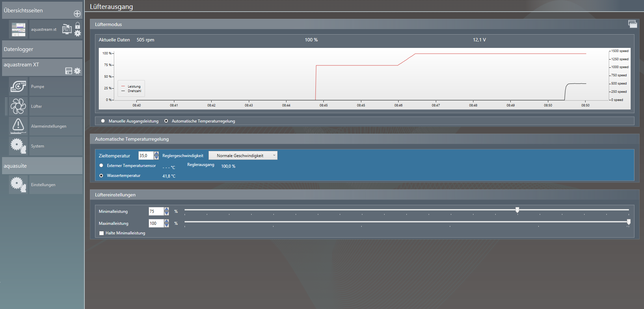
Task: Click the chart window icon in Lüftermodus header
Action: (x=632, y=24)
